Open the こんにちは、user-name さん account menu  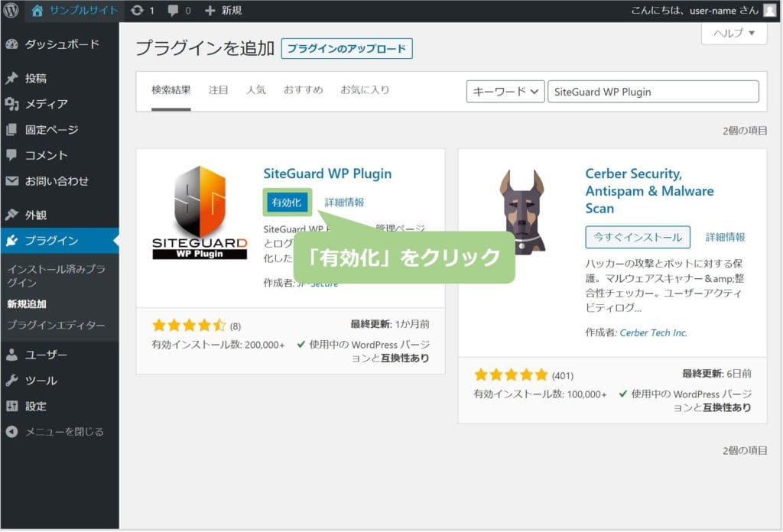pos(703,11)
